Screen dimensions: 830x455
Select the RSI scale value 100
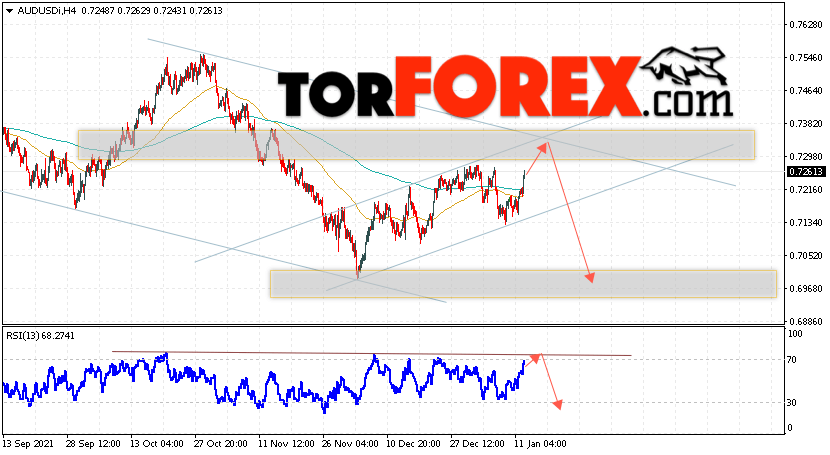coord(795,334)
